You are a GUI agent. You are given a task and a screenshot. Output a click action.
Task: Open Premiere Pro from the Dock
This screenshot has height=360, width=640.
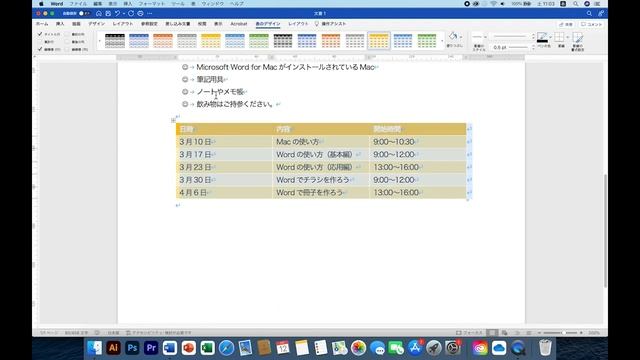tap(151, 348)
